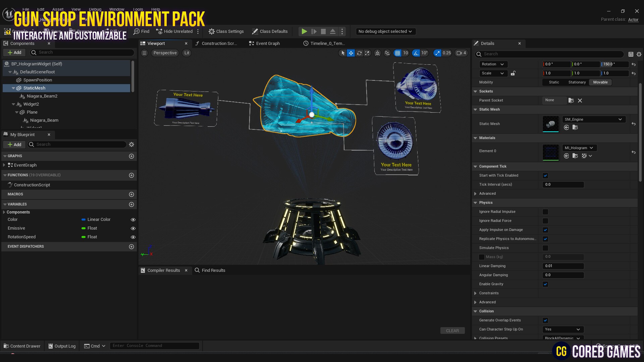The height and width of the screenshot is (362, 644).
Task: Disable Start with Tick Enabled
Action: pos(545,175)
